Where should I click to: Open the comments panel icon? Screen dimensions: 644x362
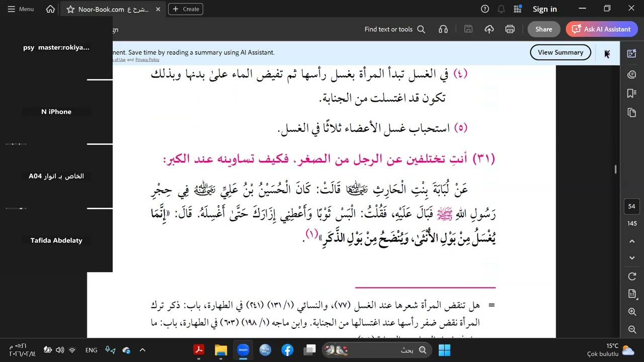[x=632, y=74]
